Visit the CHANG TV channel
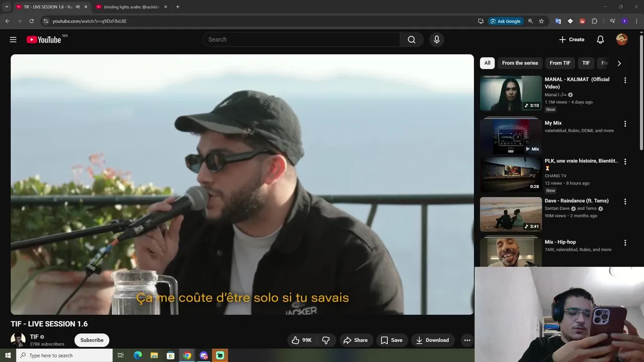Viewport: 644px width, 362px height. point(555,176)
